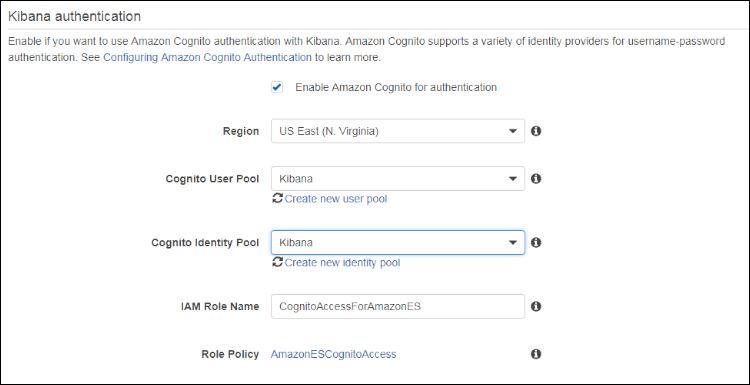Click the IAM Role Name input field
The height and width of the screenshot is (385, 750).
click(398, 307)
